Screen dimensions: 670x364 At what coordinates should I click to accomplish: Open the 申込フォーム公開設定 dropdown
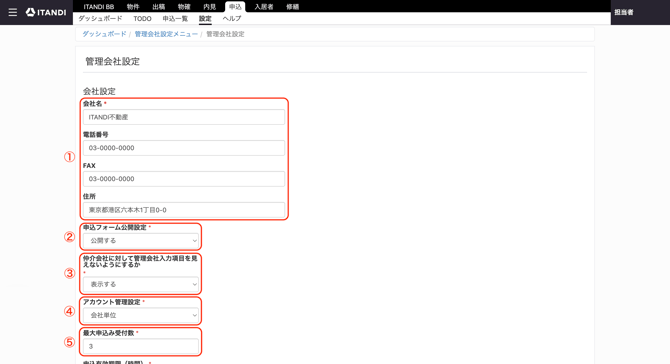141,241
